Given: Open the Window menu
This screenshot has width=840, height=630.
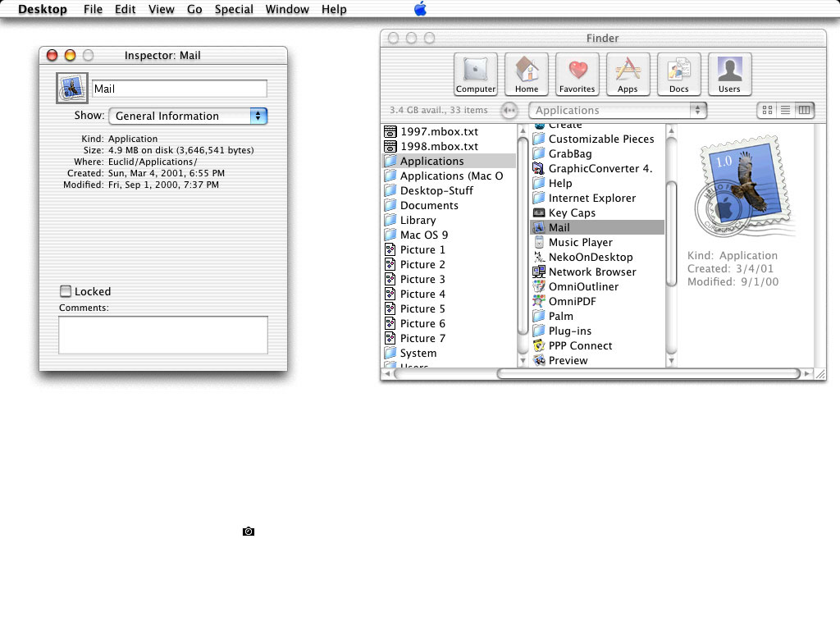Looking at the screenshot, I should [x=287, y=9].
